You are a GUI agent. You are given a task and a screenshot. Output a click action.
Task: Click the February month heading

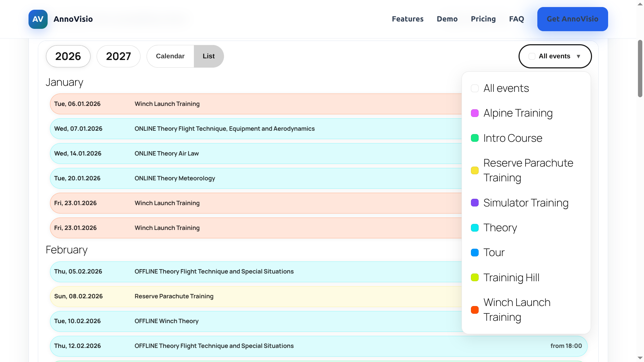(66, 250)
